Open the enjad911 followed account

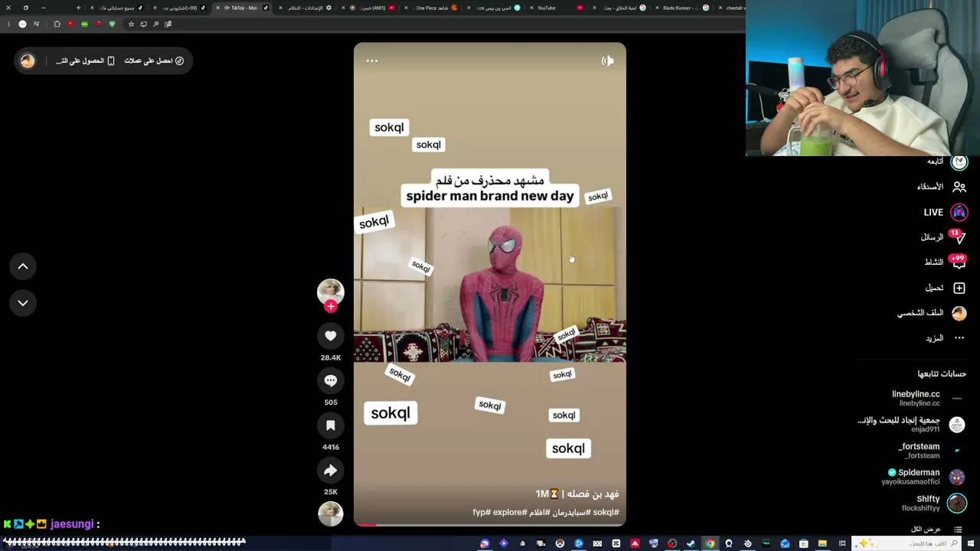(910, 424)
